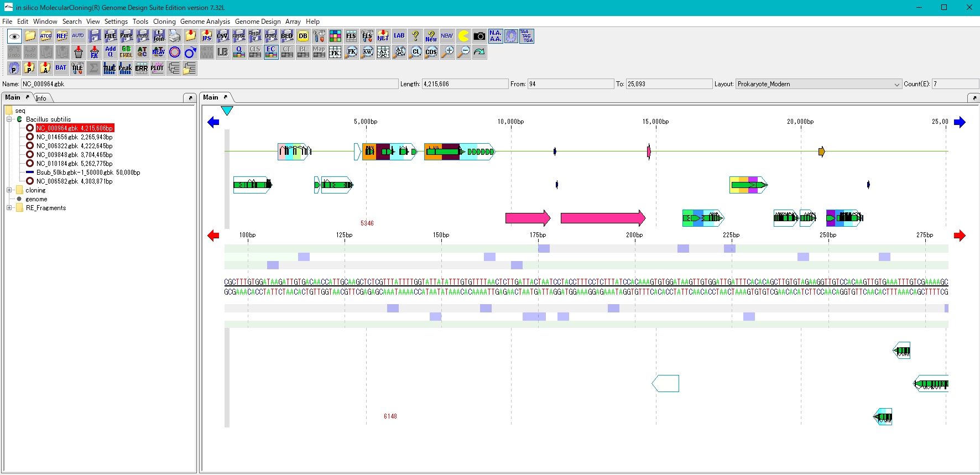Click the REF folder icon
This screenshot has height=475, width=980.
pos(62,36)
